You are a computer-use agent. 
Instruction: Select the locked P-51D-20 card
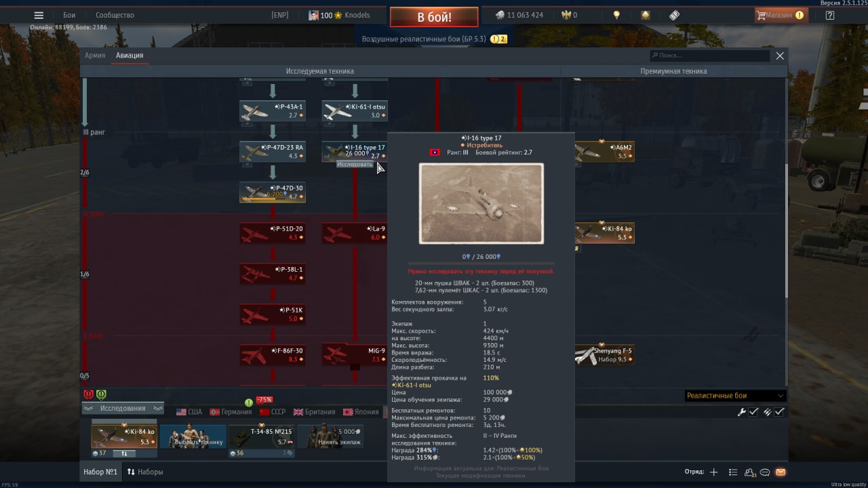coord(273,233)
